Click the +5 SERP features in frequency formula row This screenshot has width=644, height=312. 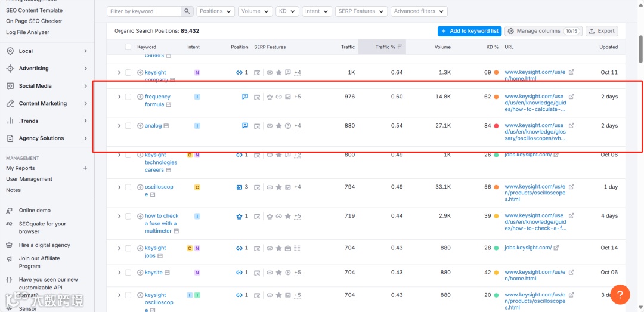pyautogui.click(x=298, y=97)
